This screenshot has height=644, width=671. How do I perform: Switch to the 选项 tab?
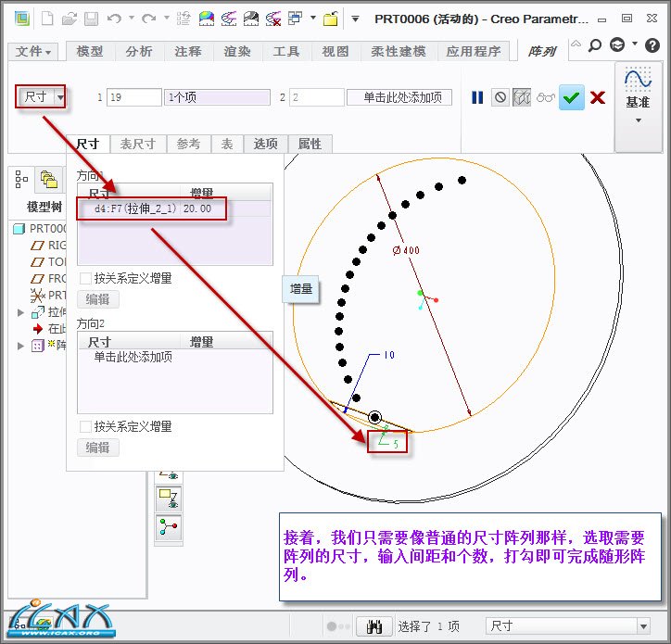[266, 144]
